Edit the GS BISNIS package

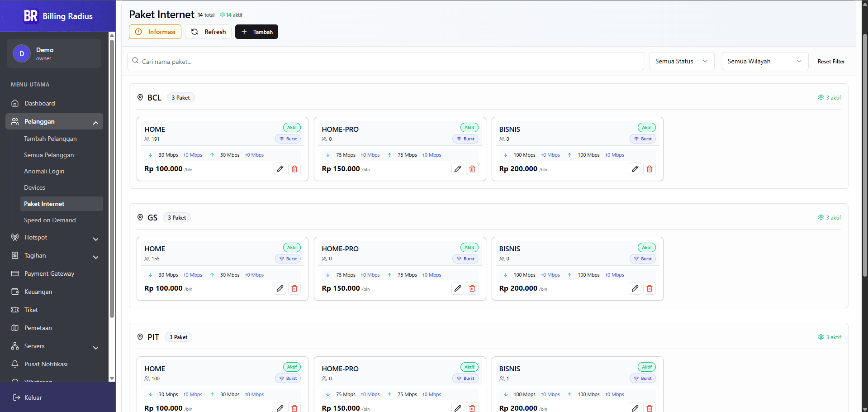635,288
